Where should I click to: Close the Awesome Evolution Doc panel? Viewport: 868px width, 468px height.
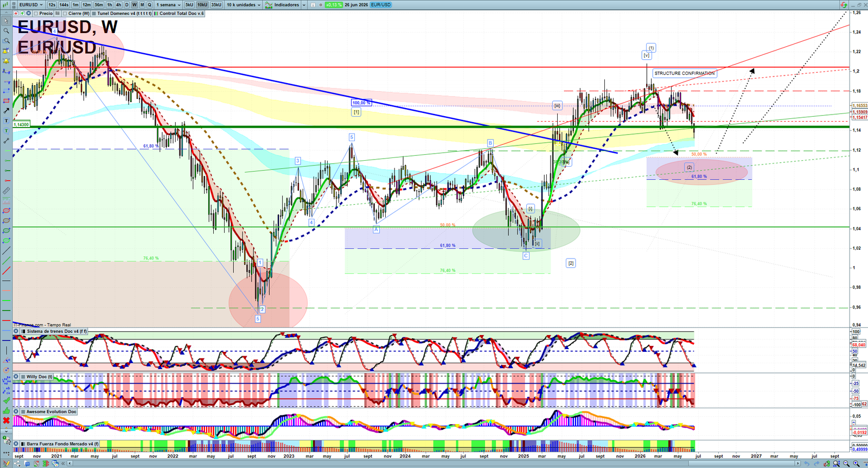[x=16, y=412]
